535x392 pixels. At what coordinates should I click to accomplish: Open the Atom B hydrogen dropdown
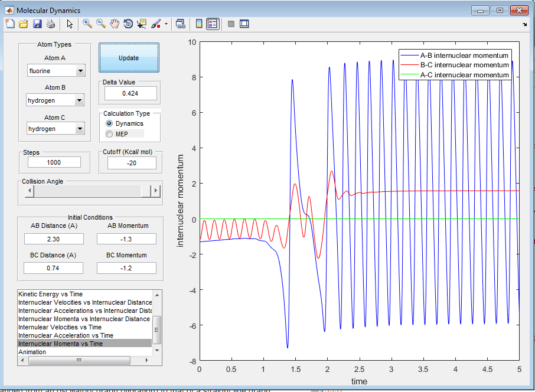(80, 100)
